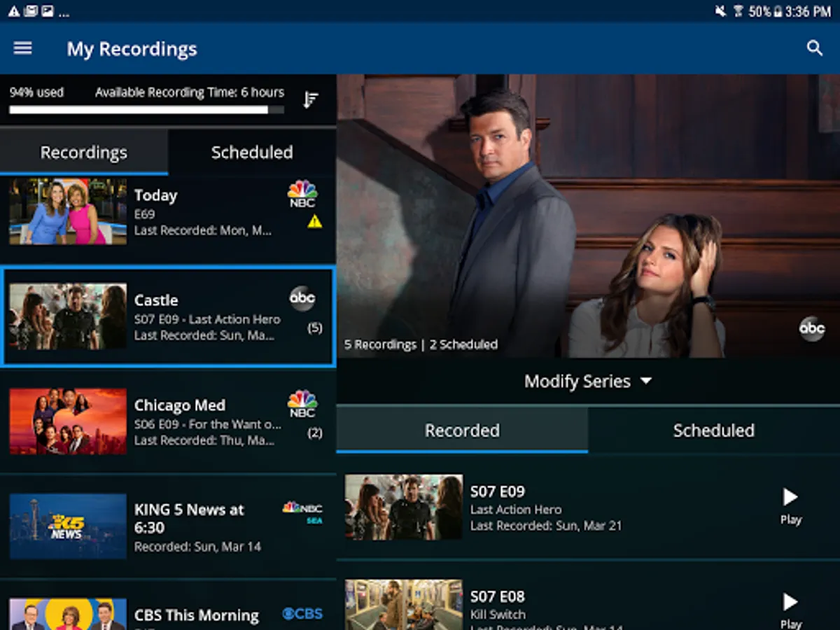This screenshot has height=630, width=840.
Task: Tap the Castle banner artwork
Action: point(588,216)
